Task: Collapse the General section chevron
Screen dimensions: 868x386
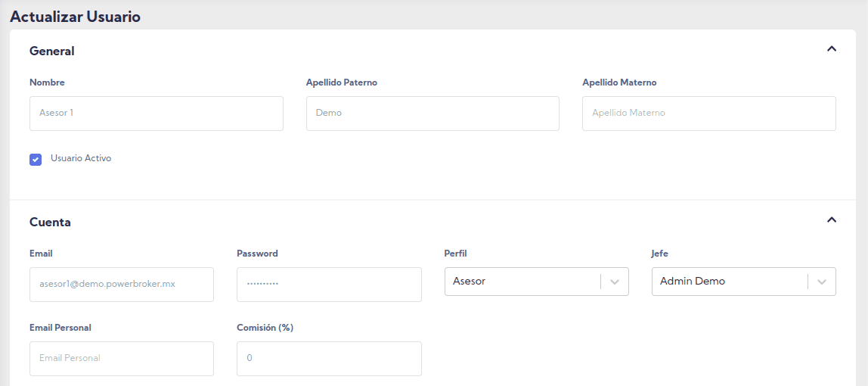Action: tap(831, 49)
